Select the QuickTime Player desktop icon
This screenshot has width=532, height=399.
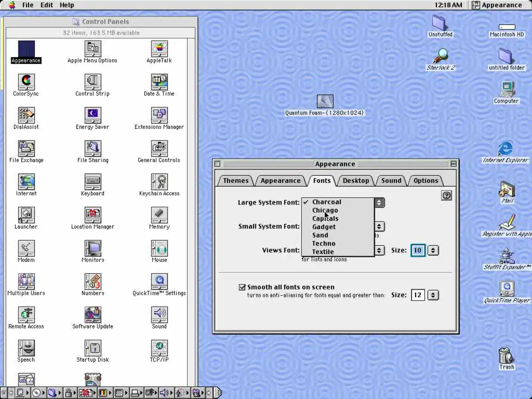[x=507, y=289]
